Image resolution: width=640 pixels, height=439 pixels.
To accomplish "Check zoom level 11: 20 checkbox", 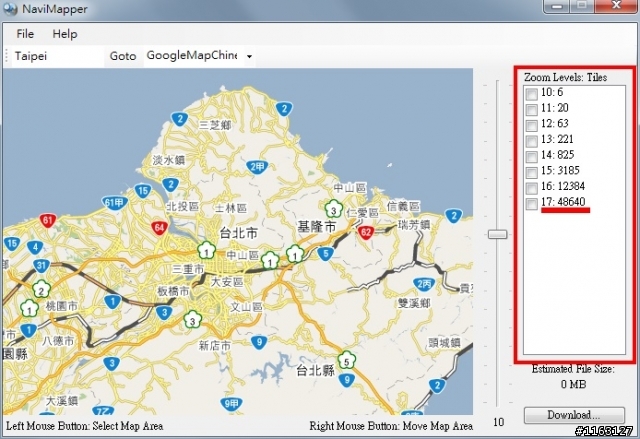I will tap(531, 109).
